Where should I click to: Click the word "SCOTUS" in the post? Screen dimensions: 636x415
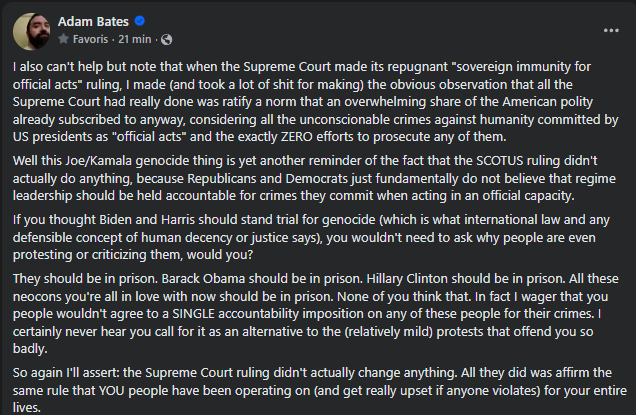click(500, 161)
